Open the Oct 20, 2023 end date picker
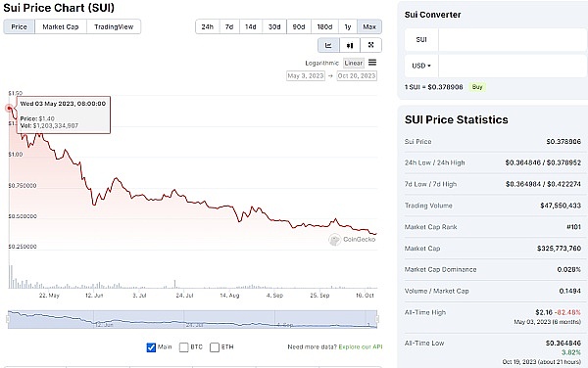Viewport: 588px width, 368px height. tap(357, 75)
